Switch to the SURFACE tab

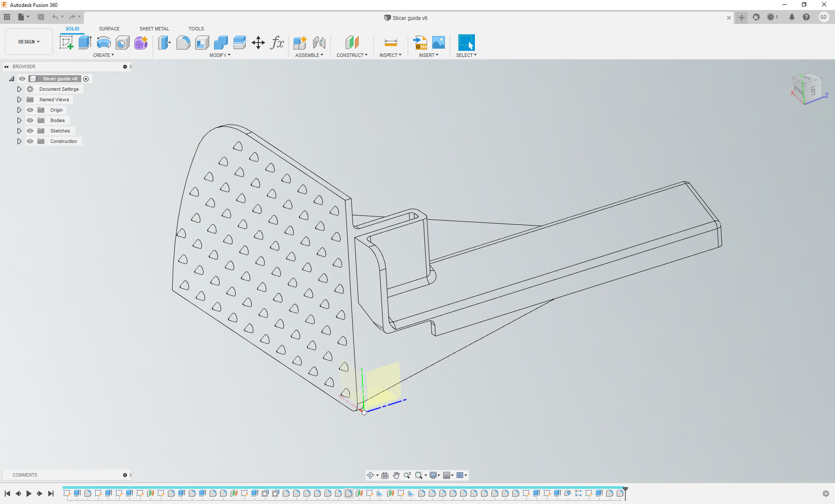pos(109,29)
